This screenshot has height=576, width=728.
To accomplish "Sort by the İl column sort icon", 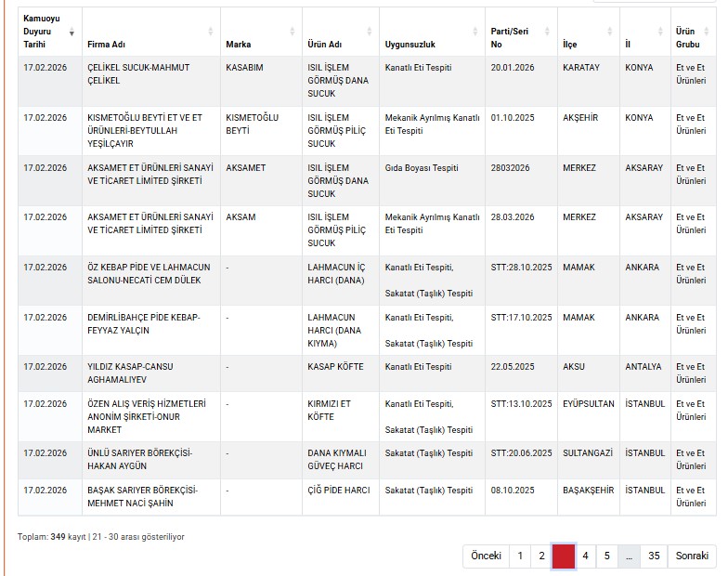I will click(663, 32).
